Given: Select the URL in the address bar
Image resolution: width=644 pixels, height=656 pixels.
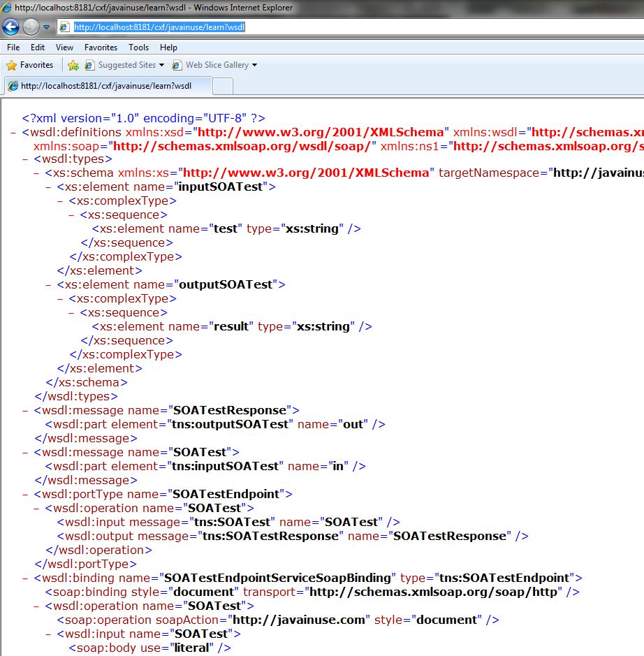Looking at the screenshot, I should (x=159, y=27).
